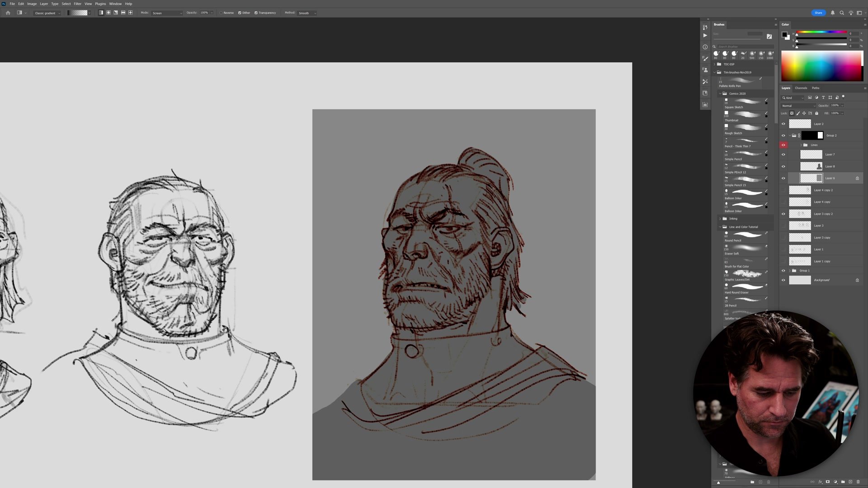Image resolution: width=868 pixels, height=488 pixels.
Task: Hide the Background layer eye icon
Action: tap(783, 280)
